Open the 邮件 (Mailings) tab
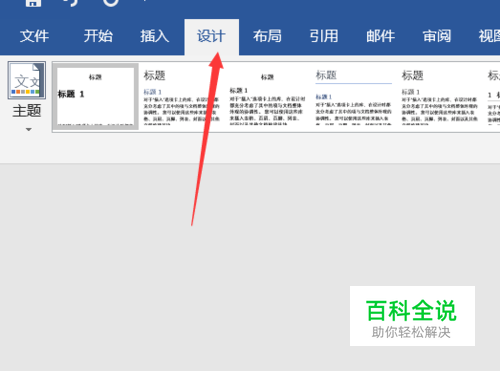Image resolution: width=500 pixels, height=371 pixels. coord(381,36)
